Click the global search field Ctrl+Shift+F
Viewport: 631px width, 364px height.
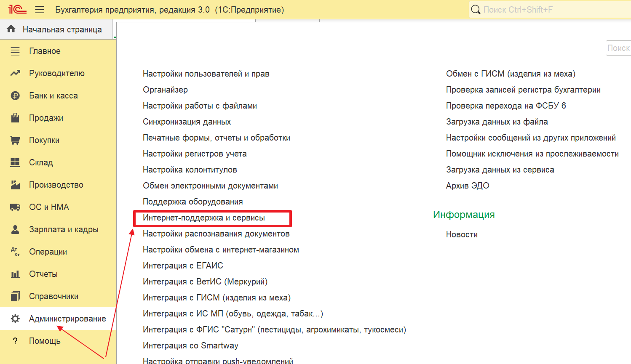548,10
